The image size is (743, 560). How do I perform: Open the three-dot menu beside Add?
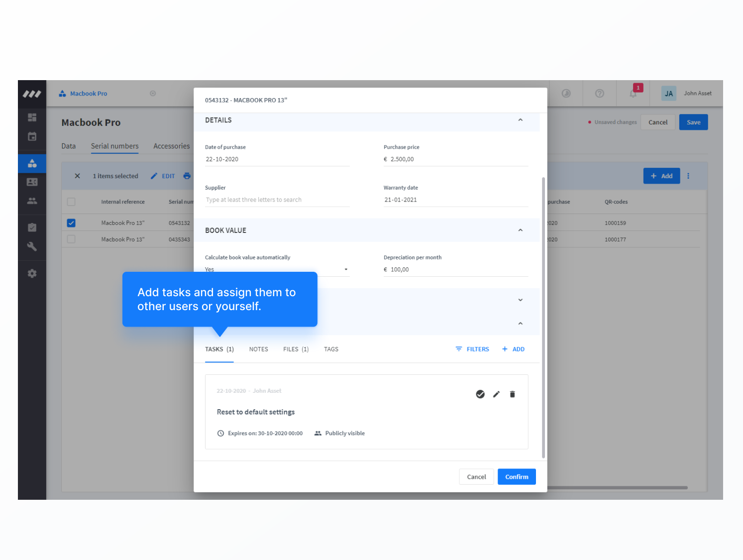tap(688, 176)
